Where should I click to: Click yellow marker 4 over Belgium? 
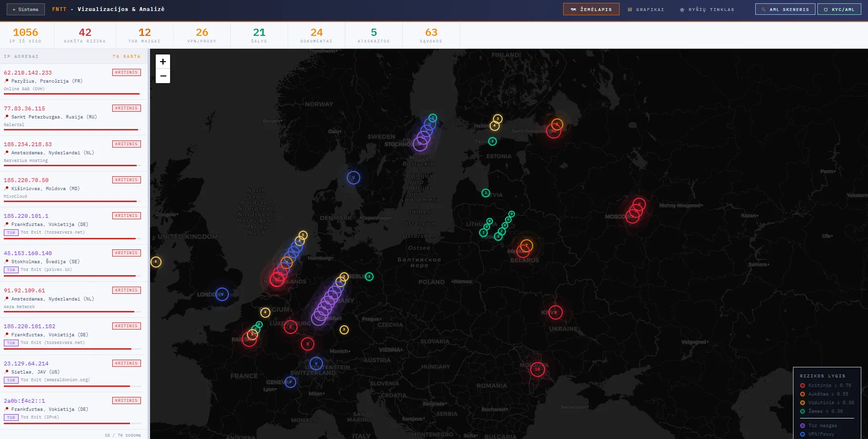coord(265,312)
